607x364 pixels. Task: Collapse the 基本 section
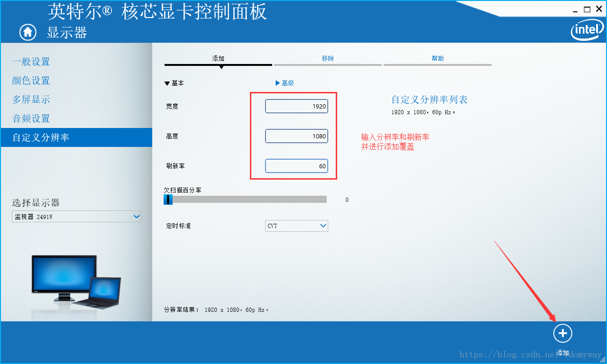174,83
